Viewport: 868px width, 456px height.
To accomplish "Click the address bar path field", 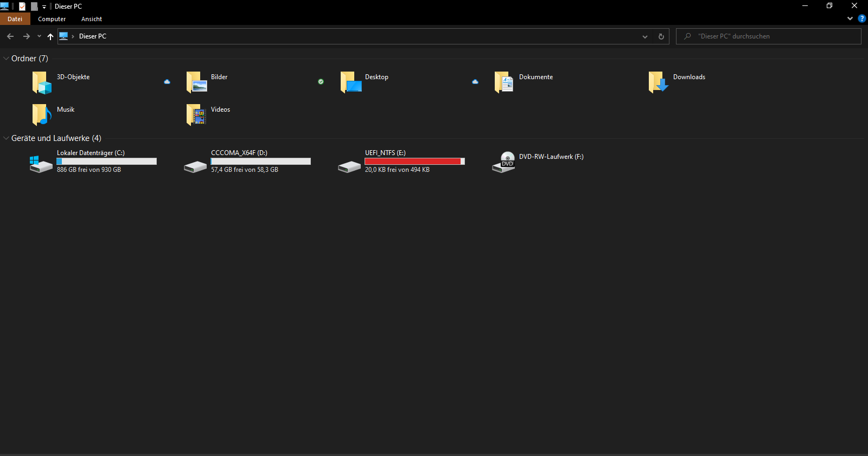I will 363,36.
